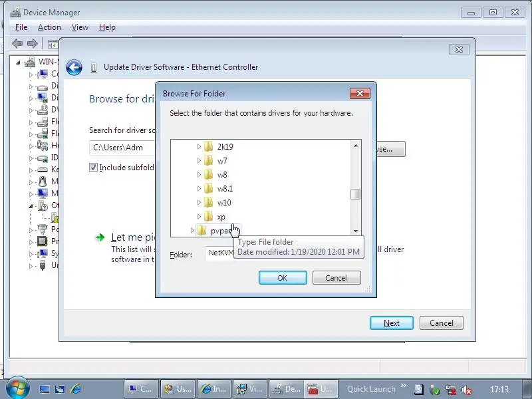
Task: Select the Ethernet Controller warning icon under Other devices
Action: [55, 217]
